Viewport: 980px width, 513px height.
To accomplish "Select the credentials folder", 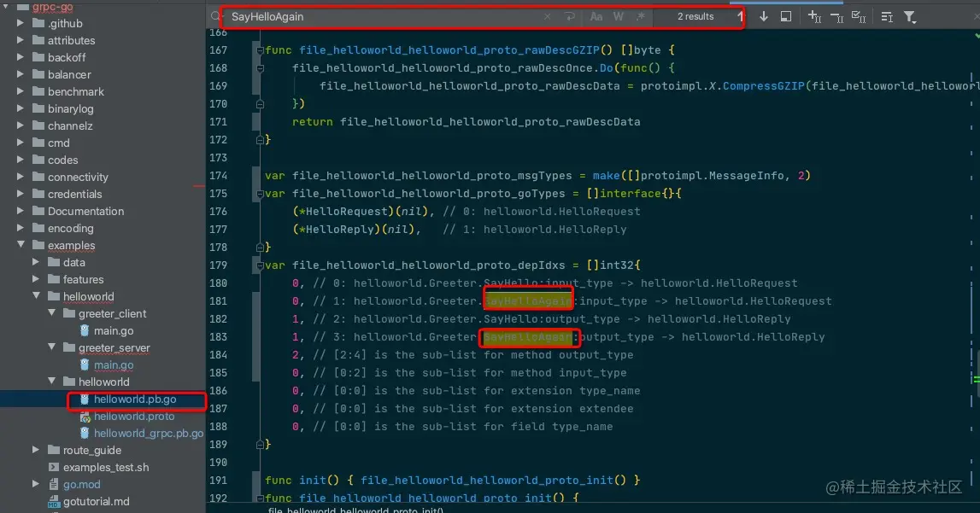I will tap(74, 194).
